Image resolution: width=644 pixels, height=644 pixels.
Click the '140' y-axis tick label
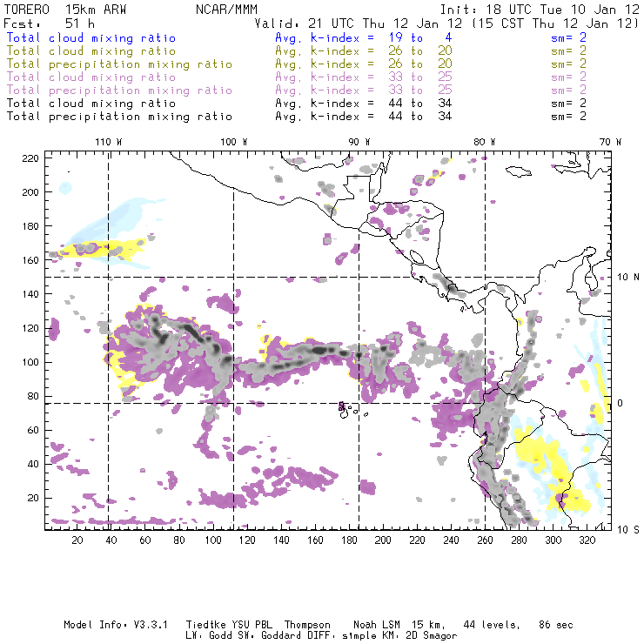click(x=30, y=294)
